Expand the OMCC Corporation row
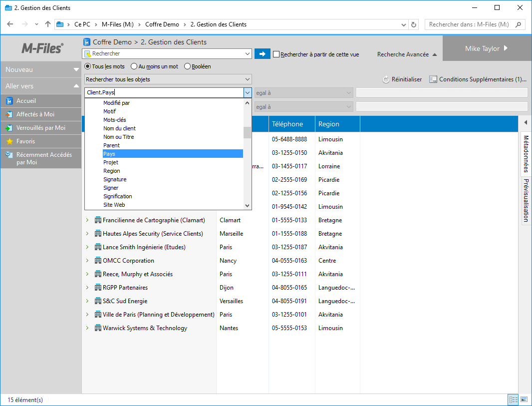Image resolution: width=532 pixels, height=406 pixels. click(x=87, y=261)
